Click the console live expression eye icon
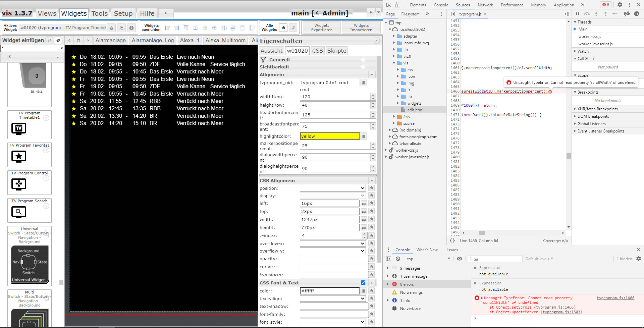 (460, 259)
